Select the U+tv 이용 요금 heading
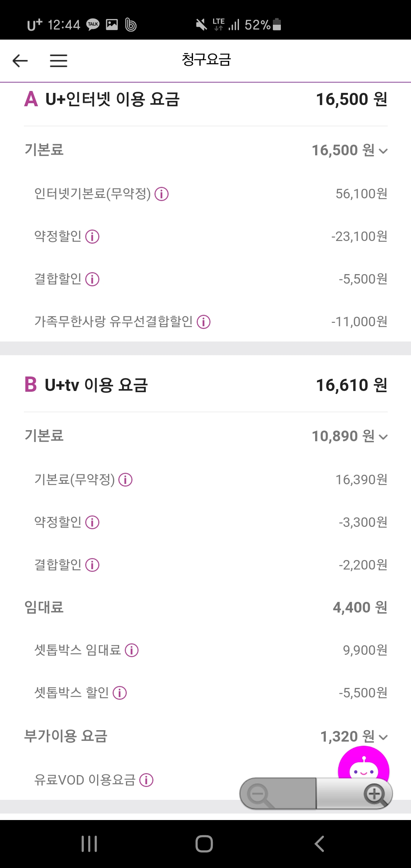Screen dimensions: 411x868 [96, 385]
